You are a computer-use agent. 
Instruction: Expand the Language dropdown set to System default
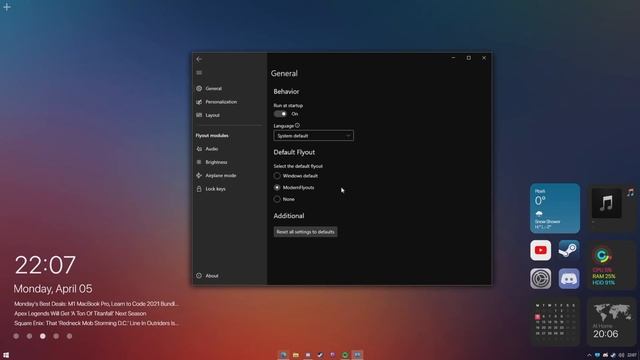313,136
